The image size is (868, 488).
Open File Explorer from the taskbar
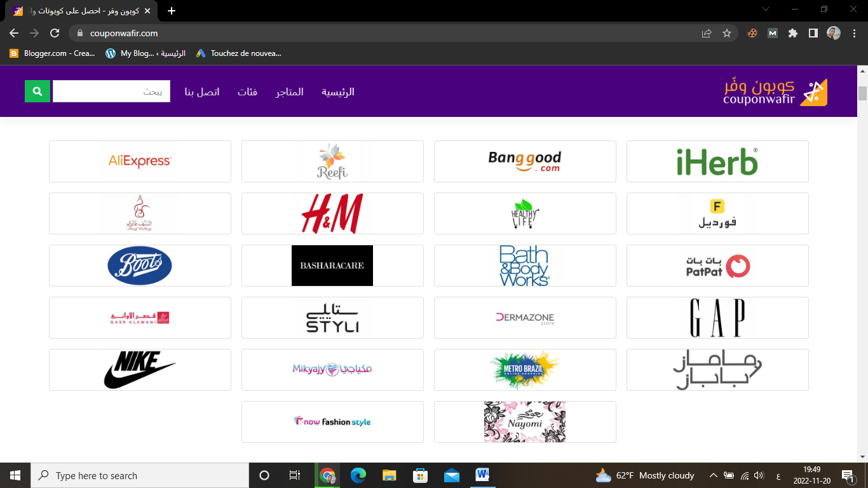[390, 475]
